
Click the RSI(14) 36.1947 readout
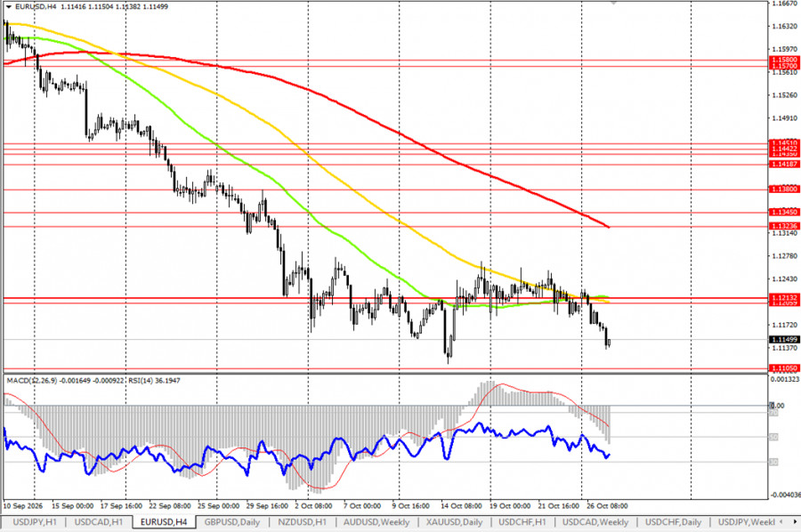154,381
